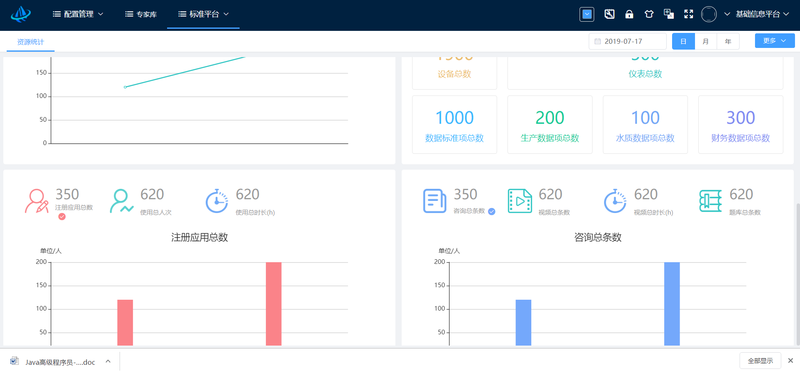
Task: Click the stopwatch icon beside 使用总时长(h)
Action: pyautogui.click(x=217, y=201)
